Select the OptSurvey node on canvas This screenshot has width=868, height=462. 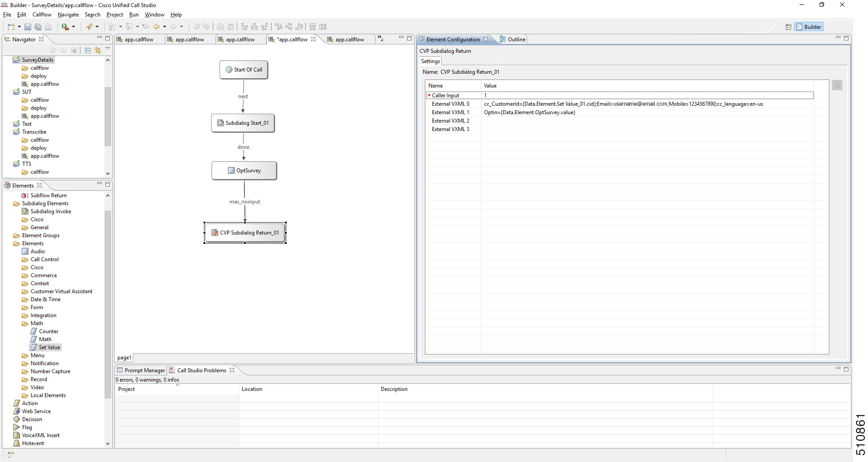(x=244, y=171)
